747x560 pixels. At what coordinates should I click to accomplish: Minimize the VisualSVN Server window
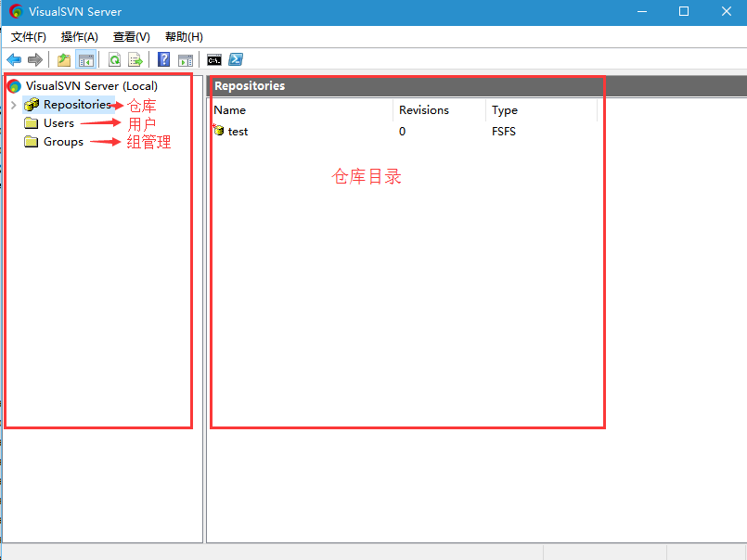642,11
